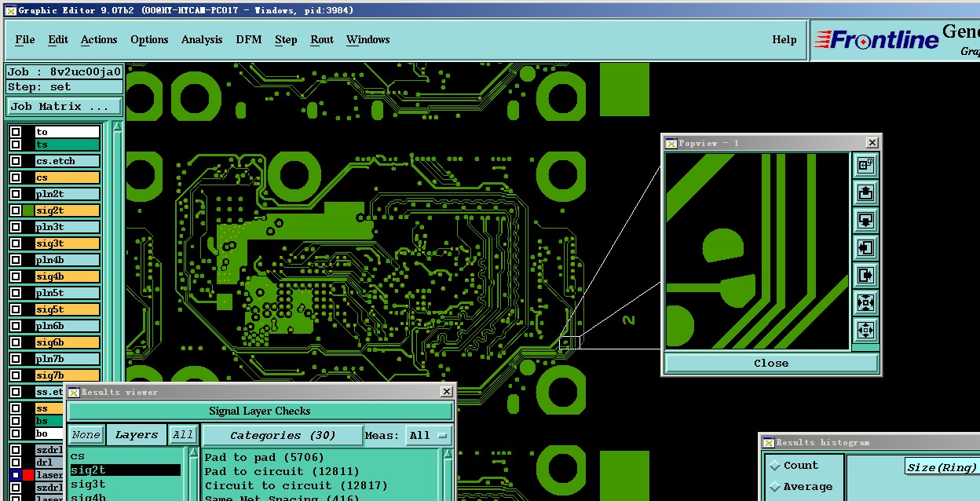Open the Step menu
This screenshot has width=980, height=501.
point(286,39)
